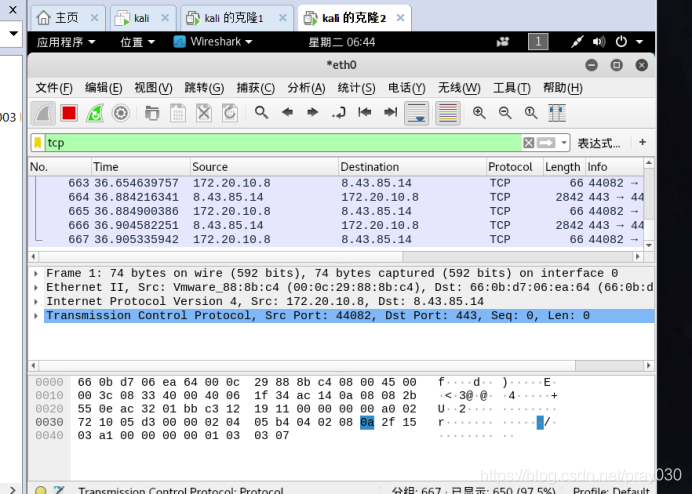
Task: Jump to the last packet
Action: [x=391, y=113]
